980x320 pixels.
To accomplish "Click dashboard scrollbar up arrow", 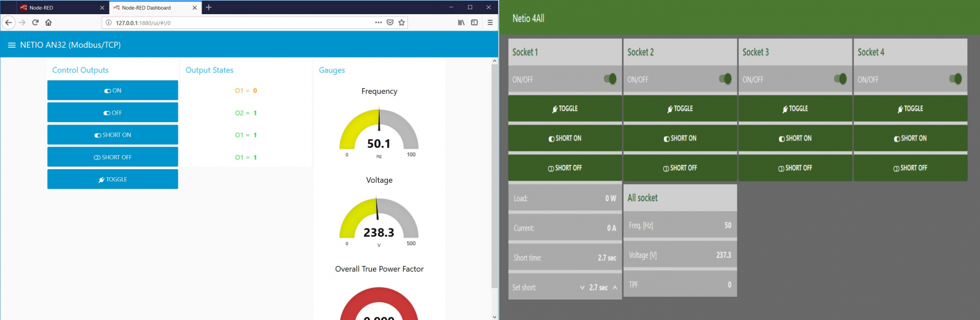I will click(494, 61).
